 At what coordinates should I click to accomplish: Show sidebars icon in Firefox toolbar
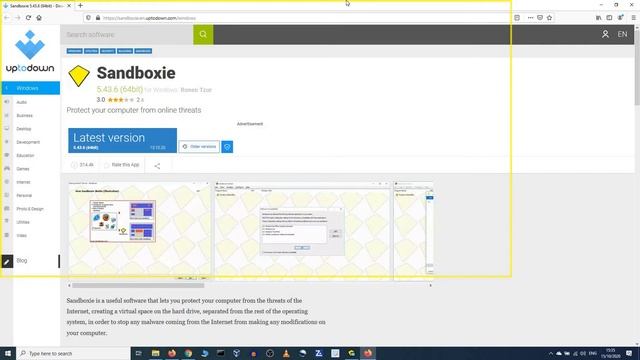coord(609,18)
